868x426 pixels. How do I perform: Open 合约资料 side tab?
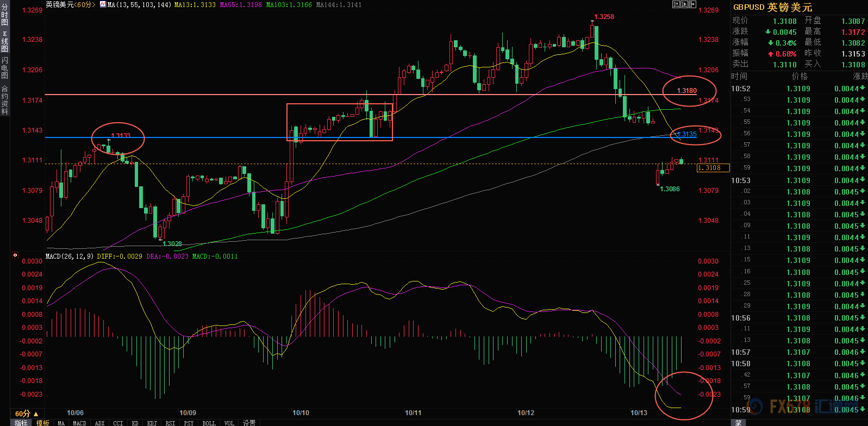point(4,100)
